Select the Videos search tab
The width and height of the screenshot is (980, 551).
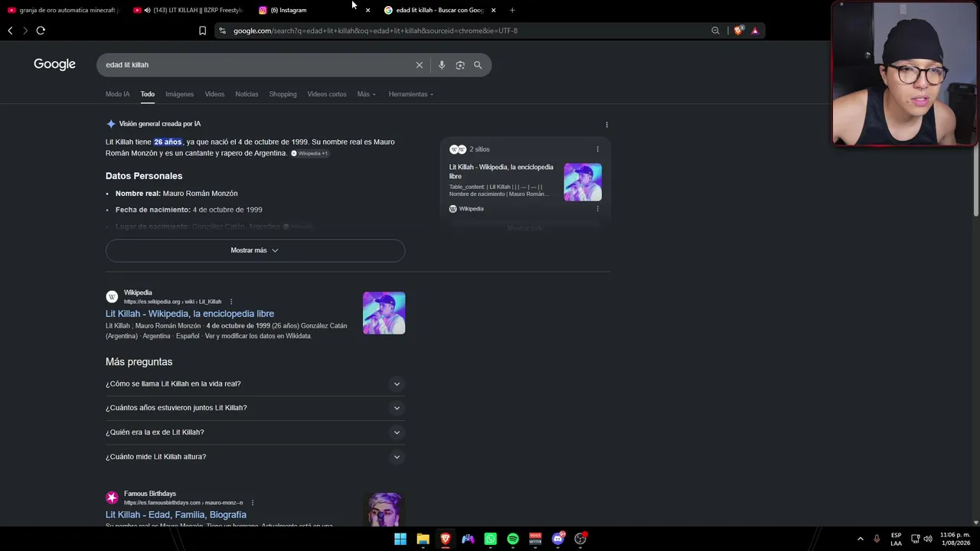pyautogui.click(x=214, y=94)
